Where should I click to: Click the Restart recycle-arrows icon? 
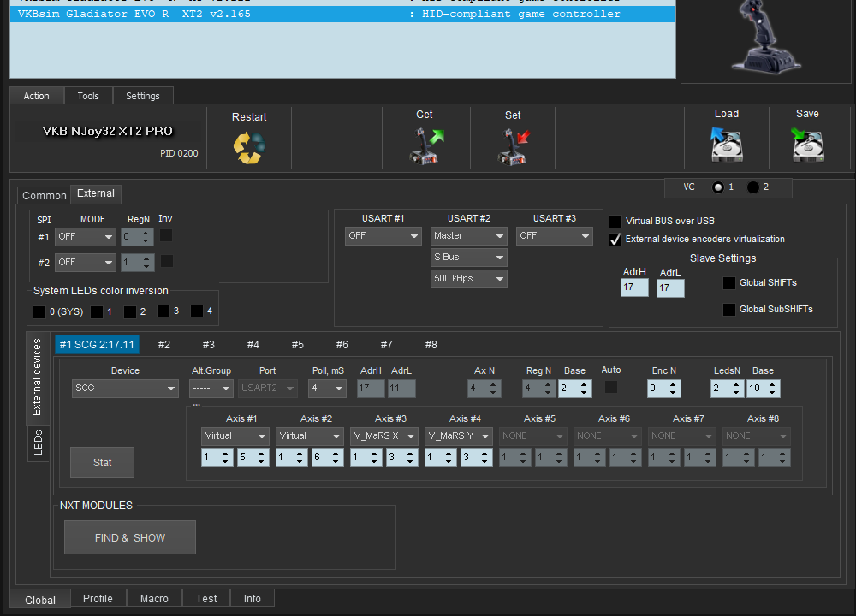(249, 148)
